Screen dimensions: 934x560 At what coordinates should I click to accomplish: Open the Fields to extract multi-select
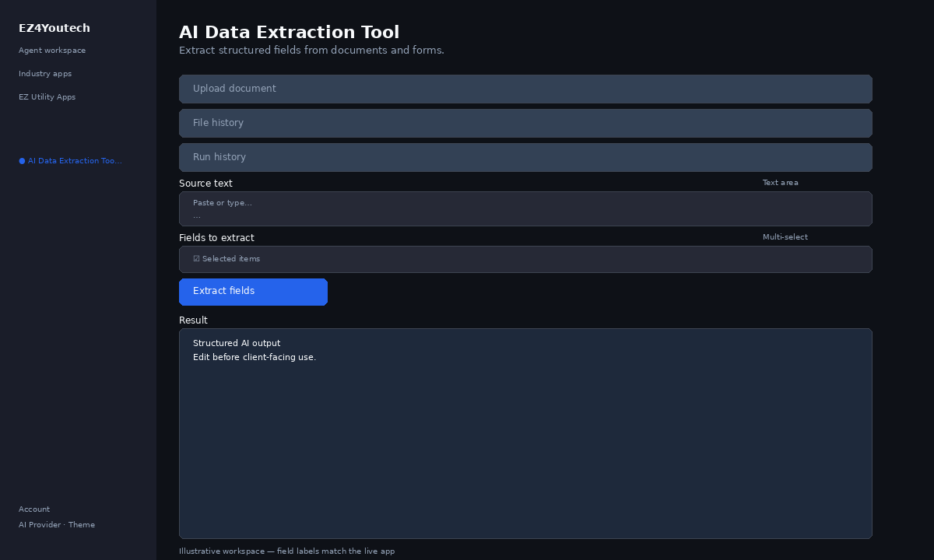pos(525,259)
